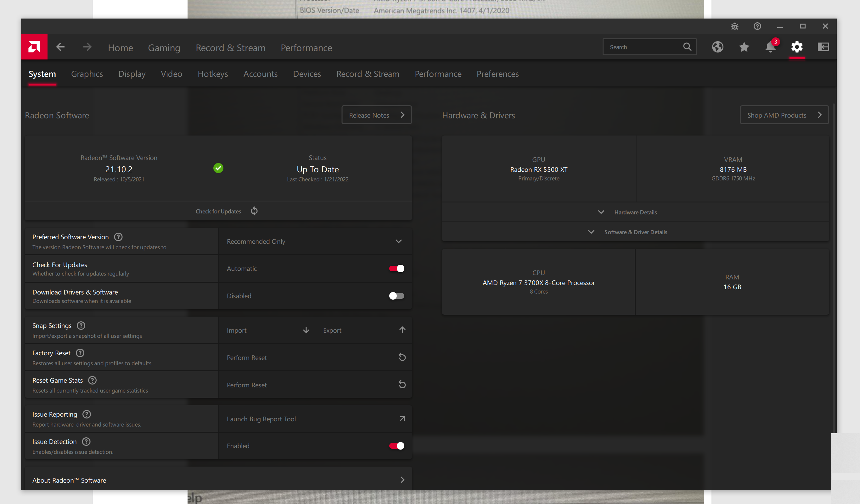Open the bug report icon in title bar
The image size is (860, 504).
tap(735, 26)
